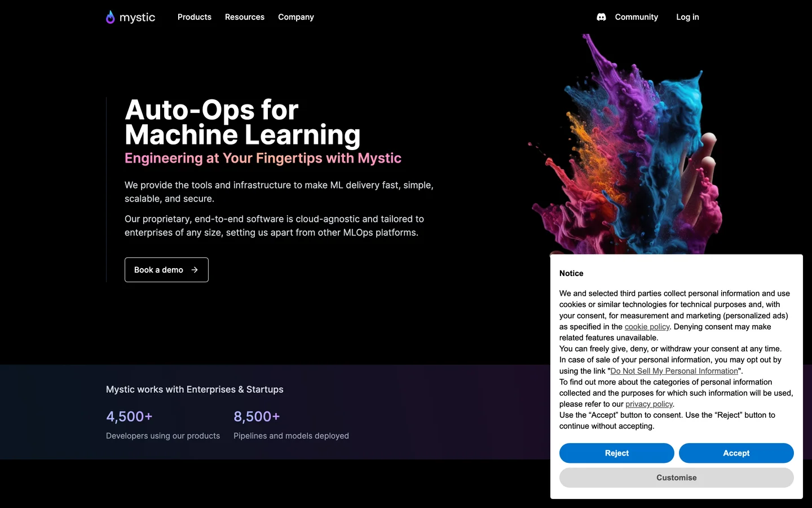The width and height of the screenshot is (812, 508).
Task: Click the colorful paint splash image
Action: click(x=626, y=144)
